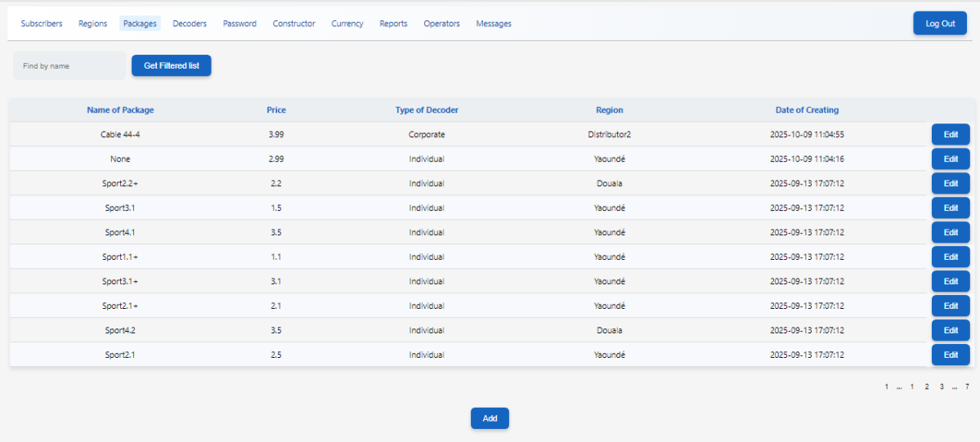Click the Log Out button
This screenshot has height=442, width=980.
click(939, 24)
